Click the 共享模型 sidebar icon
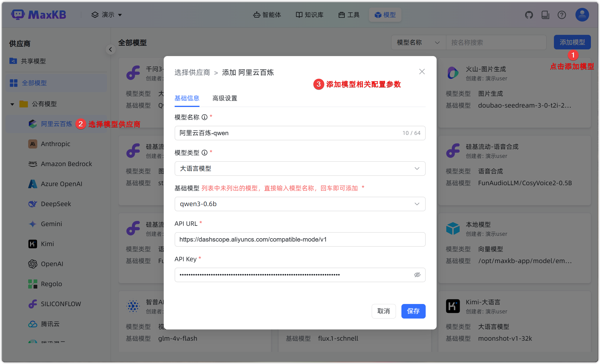Viewport: 600px width, 364px height. tap(13, 61)
